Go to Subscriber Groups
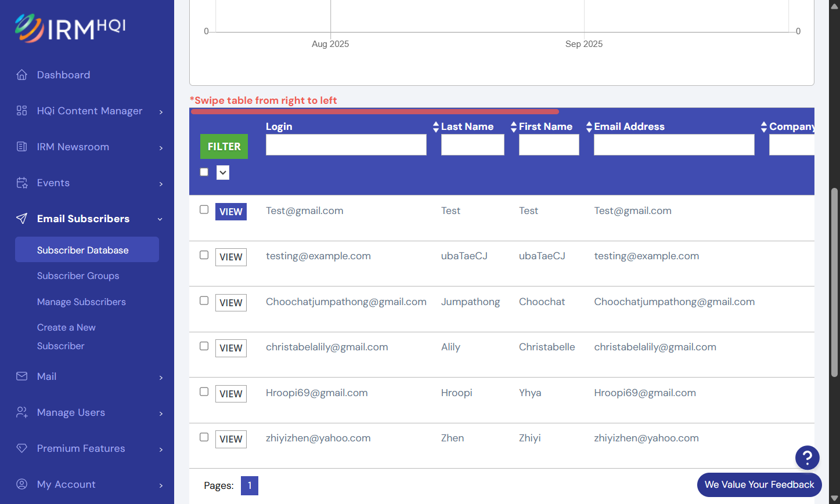Screen dimensions: 840x504 click(78, 276)
